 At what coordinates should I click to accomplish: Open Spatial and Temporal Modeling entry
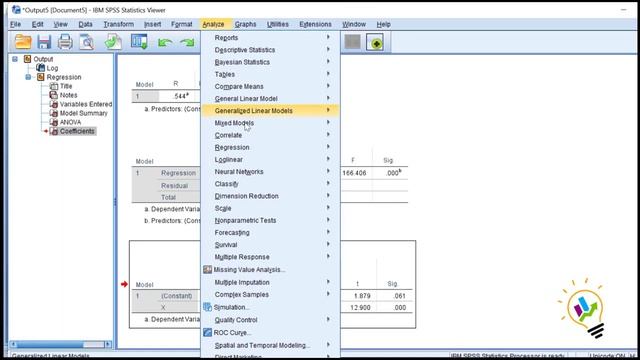click(x=270, y=345)
